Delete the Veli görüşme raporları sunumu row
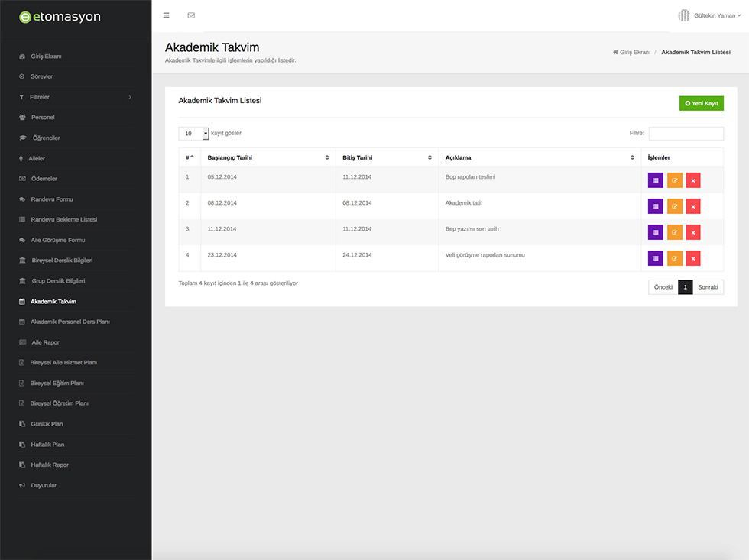Screen dimensions: 749x560 (693, 258)
